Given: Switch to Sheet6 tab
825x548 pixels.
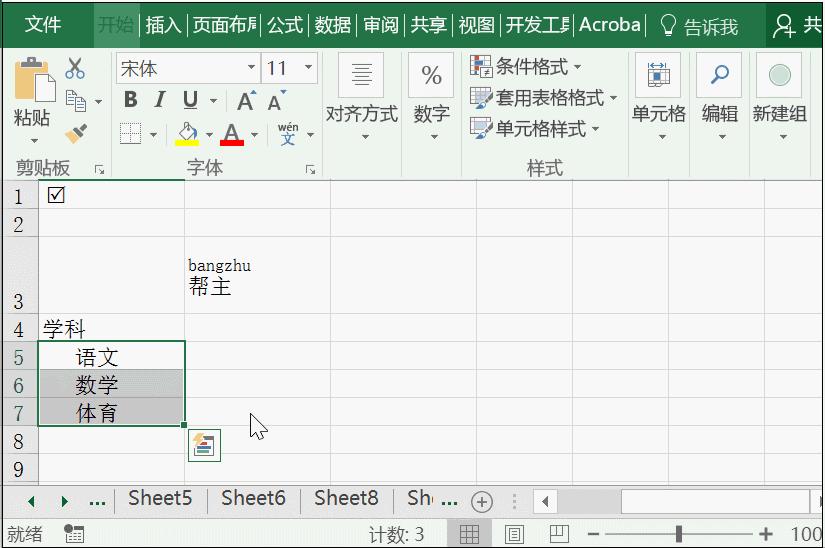Looking at the screenshot, I should pos(253,498).
